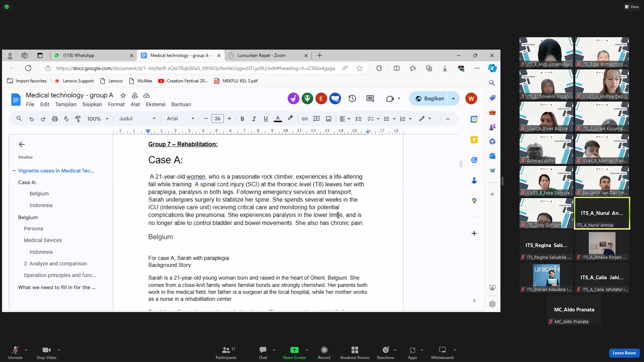Click the Leave Room button

click(x=624, y=353)
